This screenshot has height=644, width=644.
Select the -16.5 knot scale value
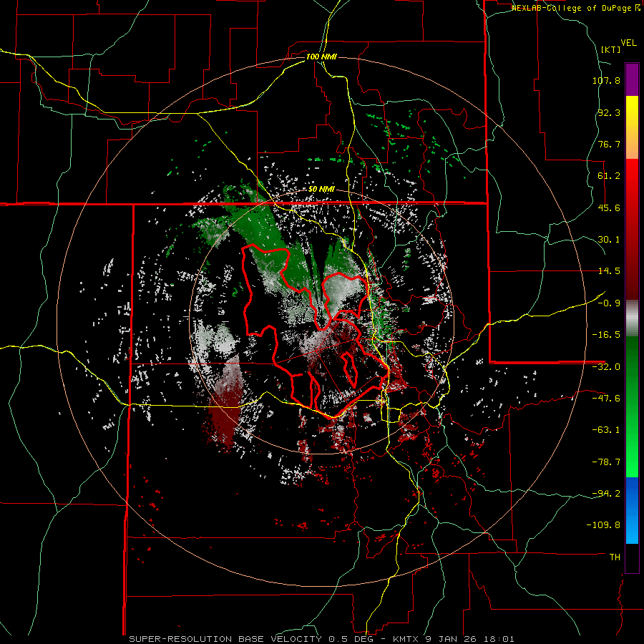[606, 335]
